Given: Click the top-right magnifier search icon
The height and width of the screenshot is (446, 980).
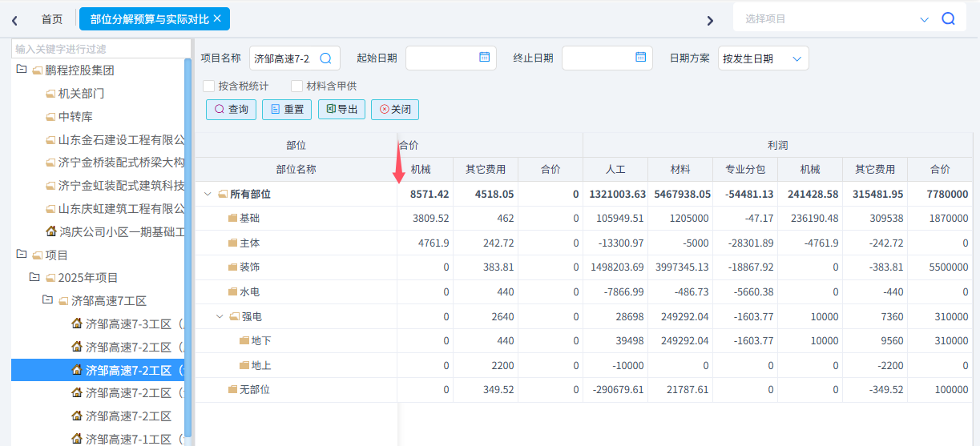Looking at the screenshot, I should [x=948, y=19].
